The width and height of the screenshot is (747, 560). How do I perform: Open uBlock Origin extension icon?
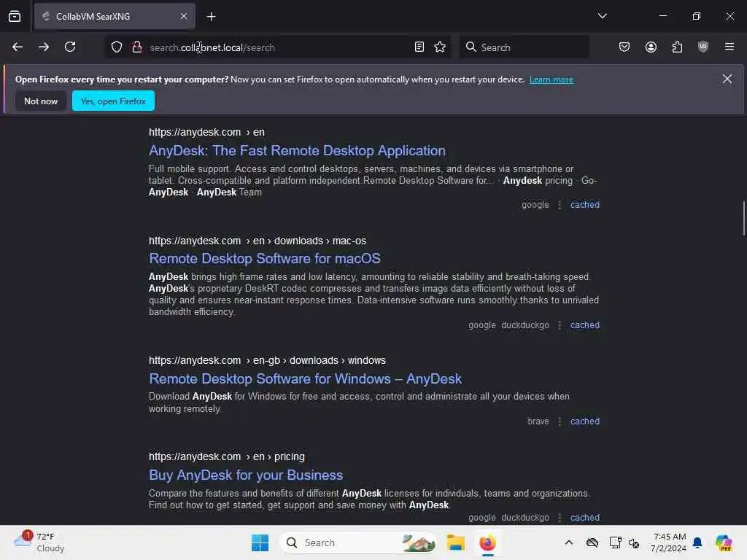pos(703,47)
